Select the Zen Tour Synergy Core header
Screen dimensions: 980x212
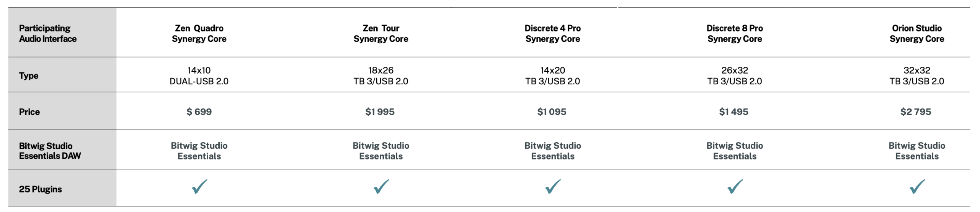(381, 33)
